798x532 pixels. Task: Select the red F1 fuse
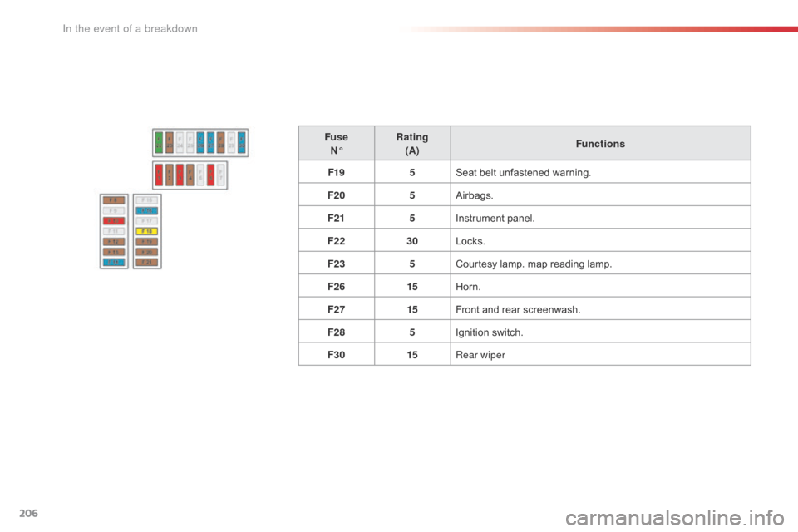click(x=159, y=175)
